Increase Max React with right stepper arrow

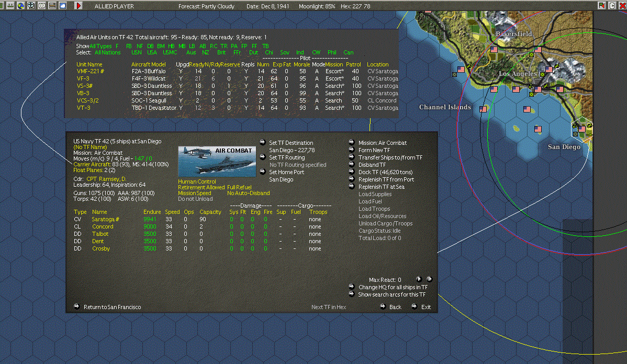click(429, 279)
